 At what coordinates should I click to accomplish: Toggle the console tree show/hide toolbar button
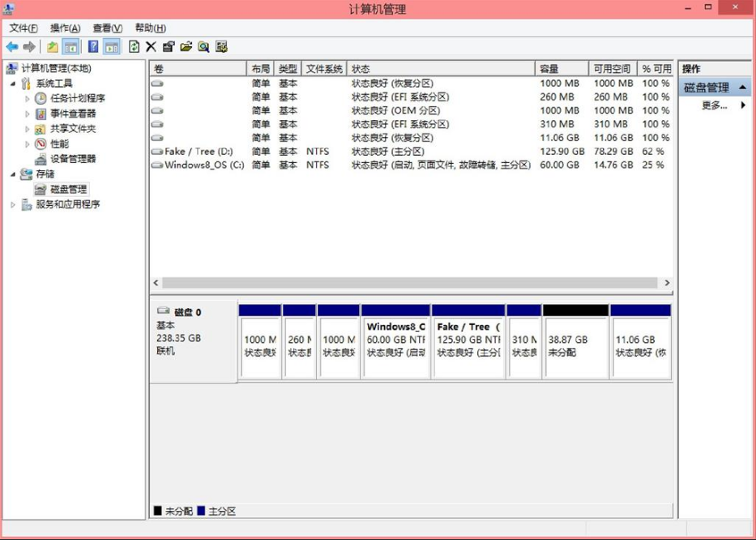71,47
